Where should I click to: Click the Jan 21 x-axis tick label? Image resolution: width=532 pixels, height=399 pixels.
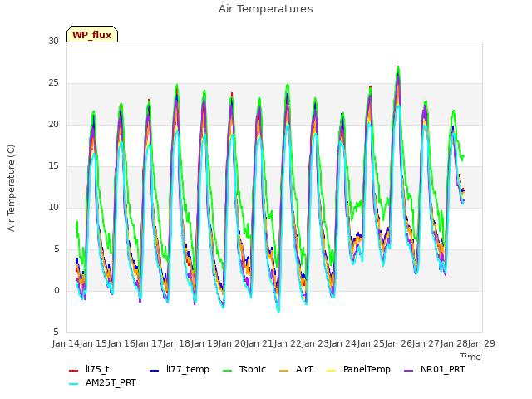coord(260,343)
